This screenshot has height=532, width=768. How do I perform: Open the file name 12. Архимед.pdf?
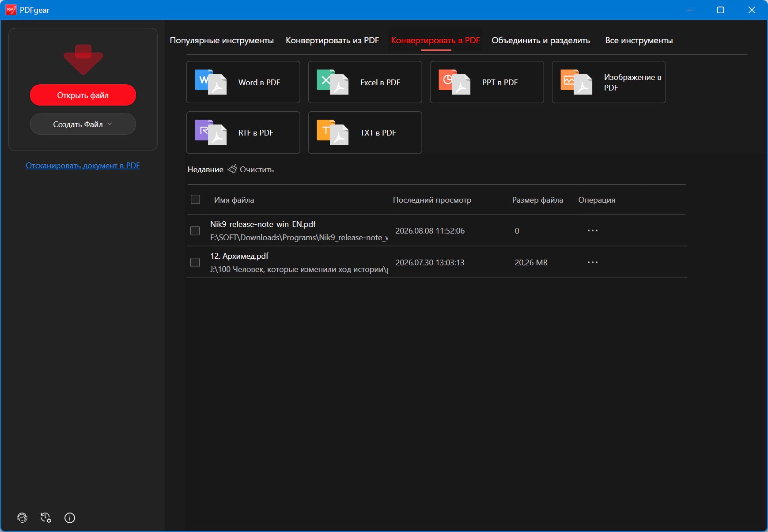(x=239, y=256)
